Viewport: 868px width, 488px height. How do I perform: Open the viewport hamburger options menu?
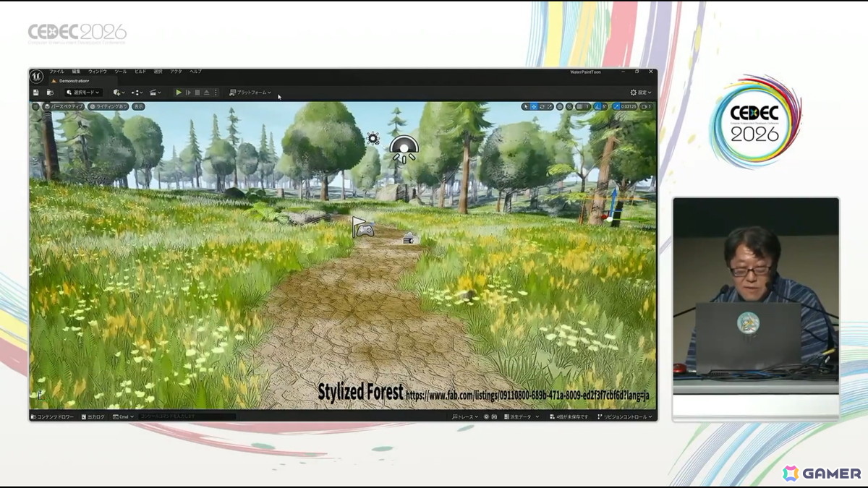click(x=35, y=106)
